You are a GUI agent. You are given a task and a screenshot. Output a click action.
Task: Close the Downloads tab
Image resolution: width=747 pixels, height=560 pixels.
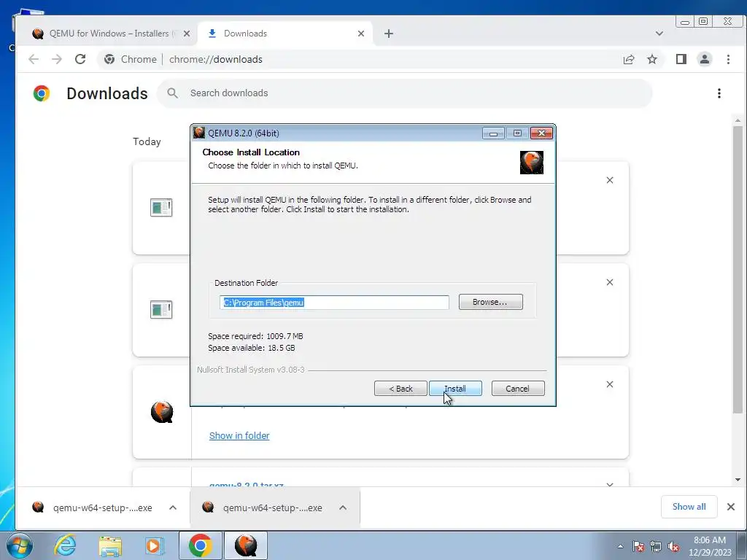(360, 34)
